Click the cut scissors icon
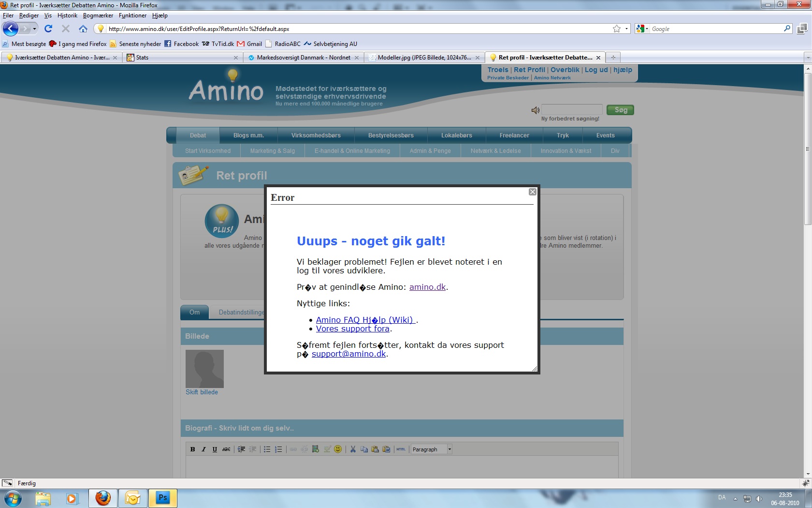 pyautogui.click(x=353, y=449)
